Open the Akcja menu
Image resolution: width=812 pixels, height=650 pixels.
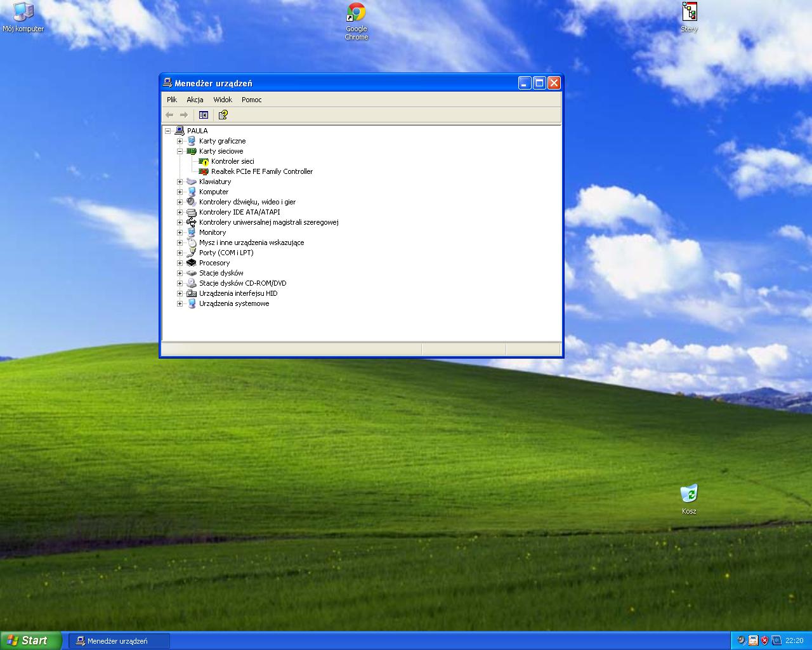coord(195,100)
